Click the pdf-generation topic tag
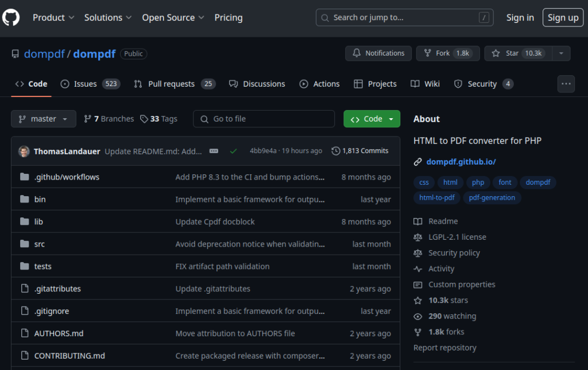The image size is (588, 370). (492, 198)
